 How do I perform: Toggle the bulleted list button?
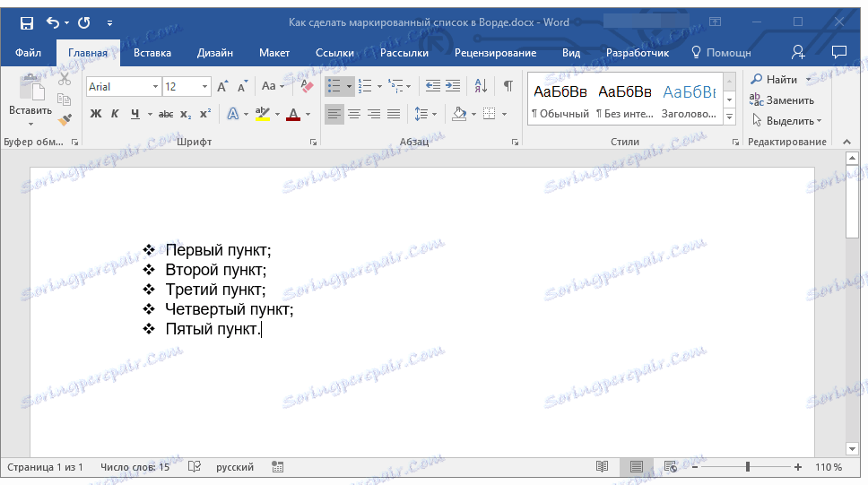pyautogui.click(x=334, y=86)
